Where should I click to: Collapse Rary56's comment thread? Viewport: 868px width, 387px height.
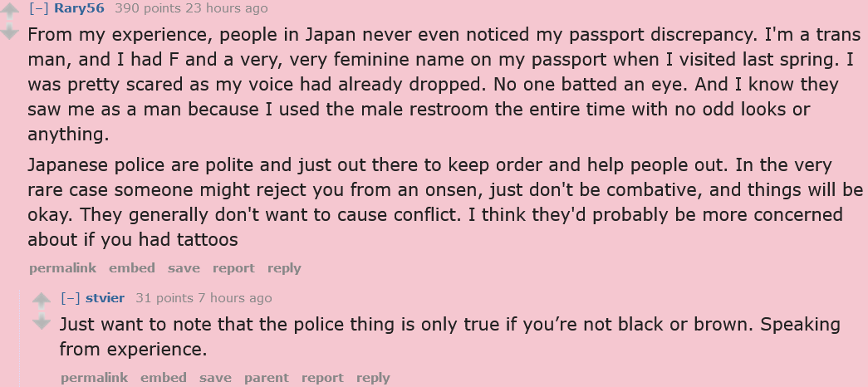pyautogui.click(x=39, y=8)
